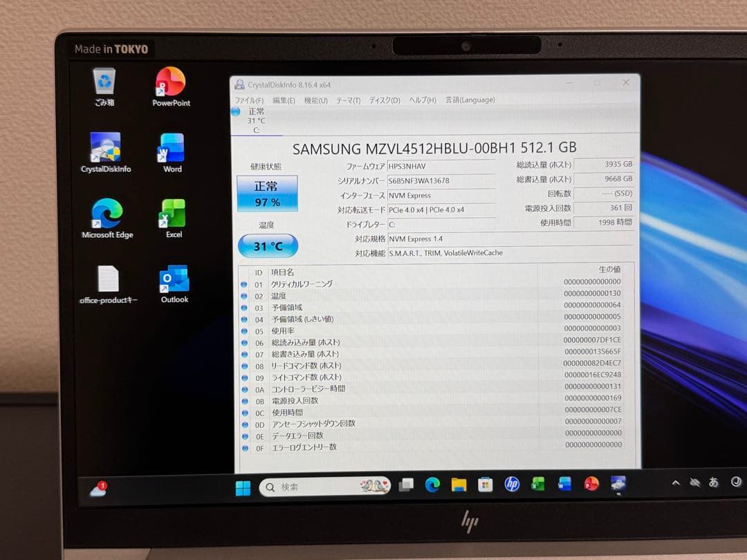Launch Edge from the taskbar
The image size is (747, 560).
pos(432,485)
